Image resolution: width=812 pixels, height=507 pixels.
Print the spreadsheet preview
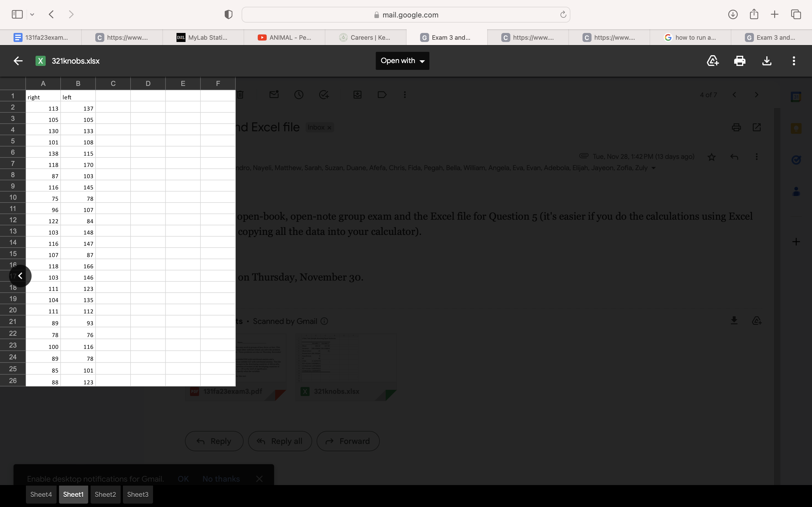(740, 61)
